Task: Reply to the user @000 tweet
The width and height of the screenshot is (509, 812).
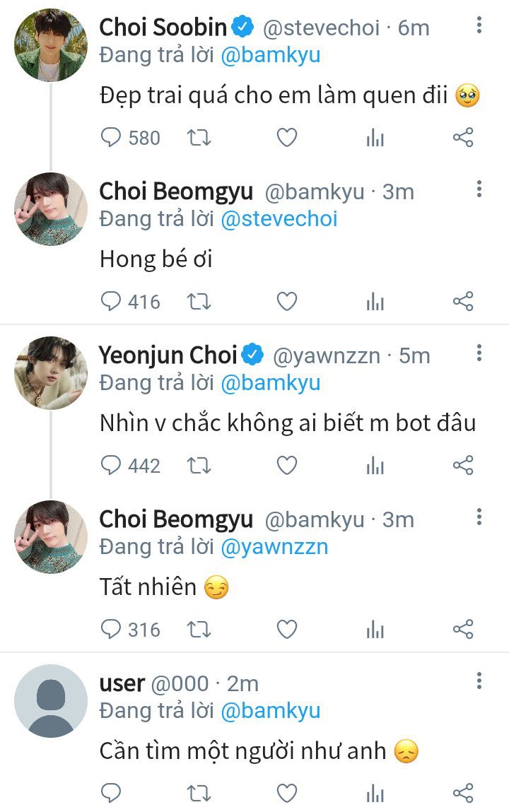Action: tap(111, 793)
